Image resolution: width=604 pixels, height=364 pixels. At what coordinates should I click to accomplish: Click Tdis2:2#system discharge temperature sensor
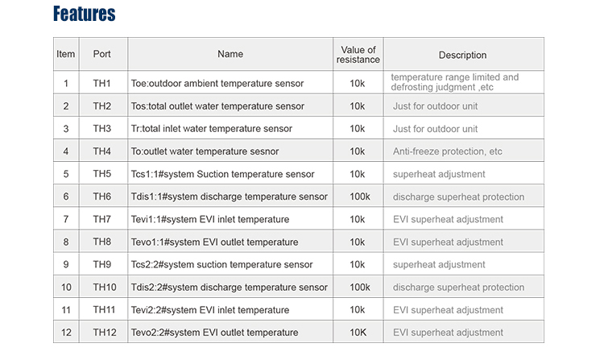click(x=230, y=287)
